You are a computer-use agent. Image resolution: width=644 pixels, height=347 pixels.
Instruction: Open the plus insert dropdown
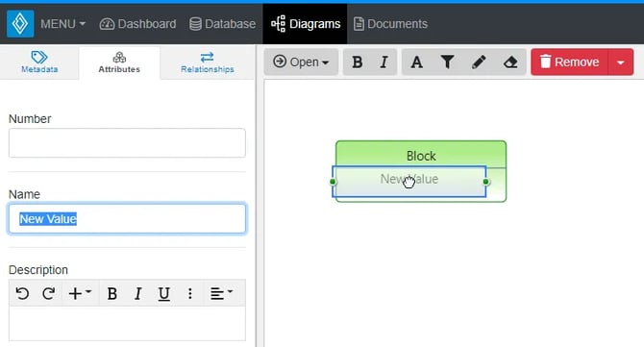[80, 293]
